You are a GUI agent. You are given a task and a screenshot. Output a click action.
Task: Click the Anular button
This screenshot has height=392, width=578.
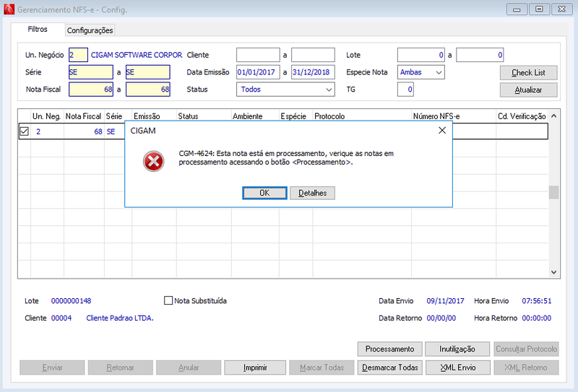tap(189, 367)
